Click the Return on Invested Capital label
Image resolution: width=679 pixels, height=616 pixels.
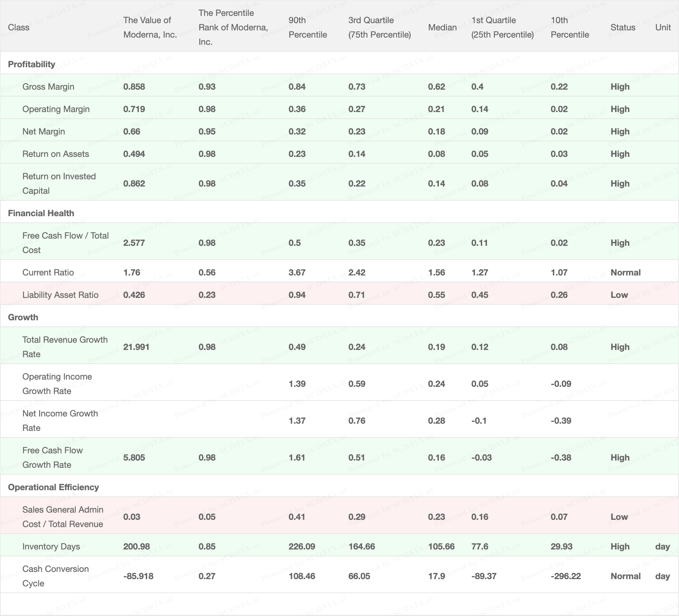[x=59, y=184]
